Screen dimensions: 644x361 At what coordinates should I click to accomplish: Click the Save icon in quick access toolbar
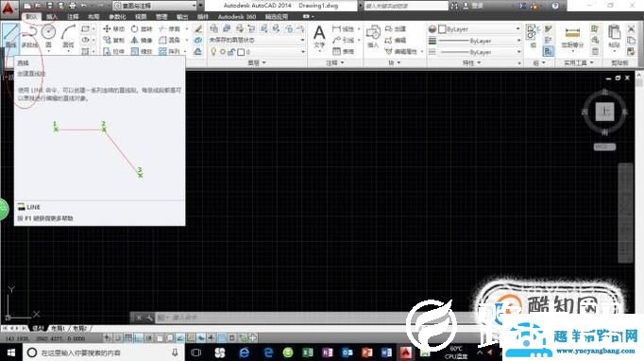click(50, 6)
